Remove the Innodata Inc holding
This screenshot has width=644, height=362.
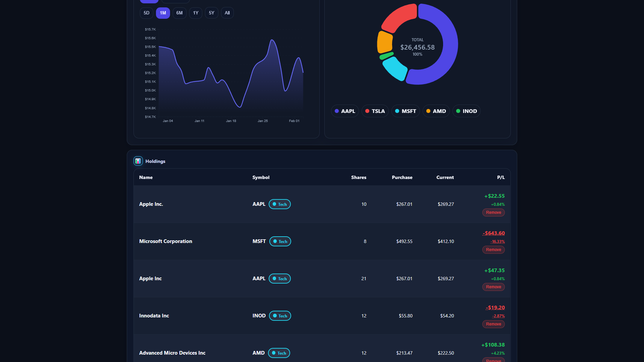493,324
